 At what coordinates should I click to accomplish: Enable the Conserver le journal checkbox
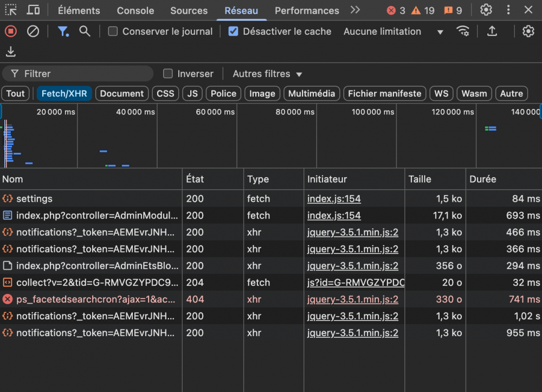coord(113,31)
